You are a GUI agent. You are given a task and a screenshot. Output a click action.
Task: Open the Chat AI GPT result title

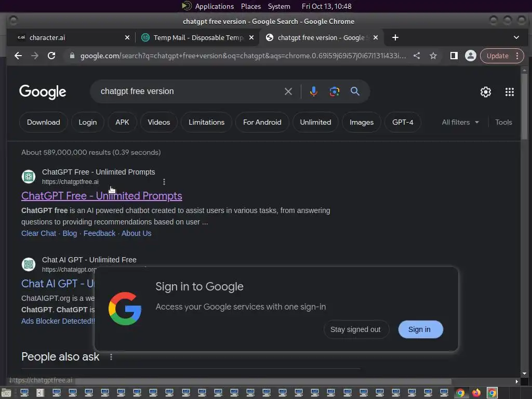[x=58, y=284]
